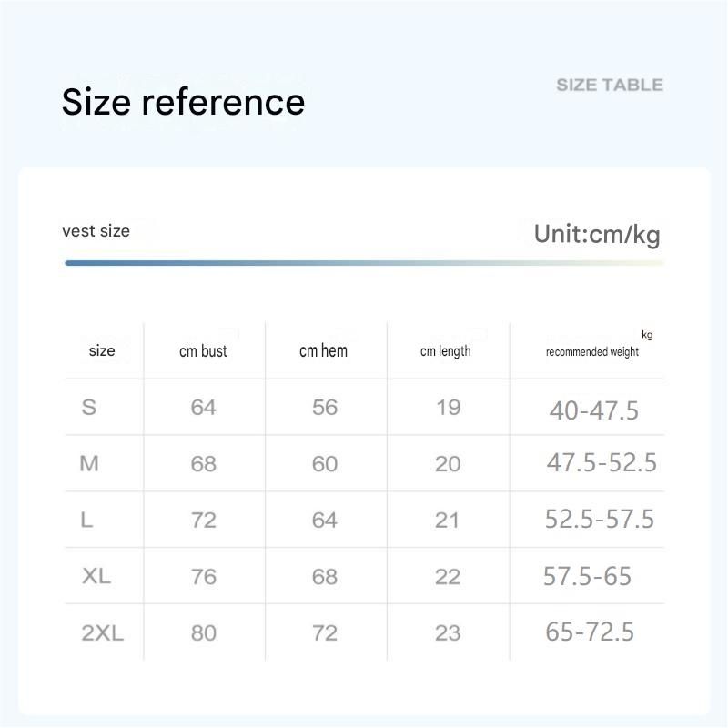Click the "cm length" column header
The width and height of the screenshot is (728, 728).
tap(445, 351)
